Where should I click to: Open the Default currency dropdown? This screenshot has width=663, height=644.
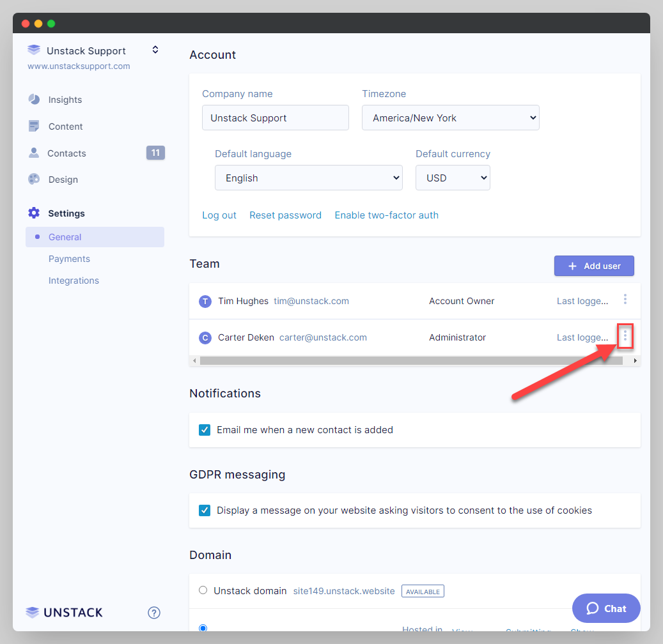(453, 178)
